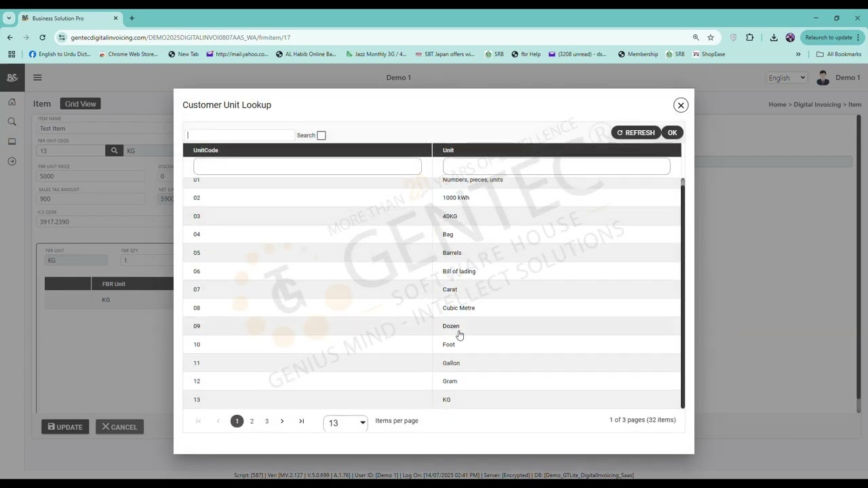Select the 40KG unit row
The width and height of the screenshot is (868, 488).
coord(431,216)
